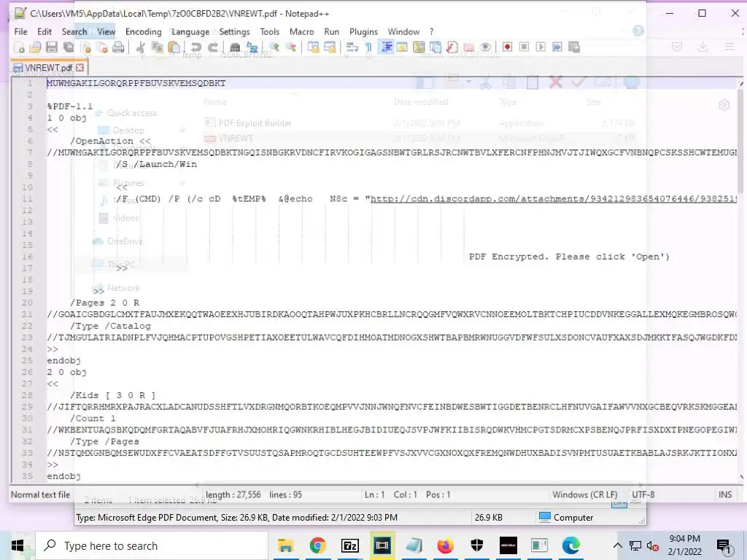
Task: Click the Undo arrow icon
Action: tap(196, 47)
